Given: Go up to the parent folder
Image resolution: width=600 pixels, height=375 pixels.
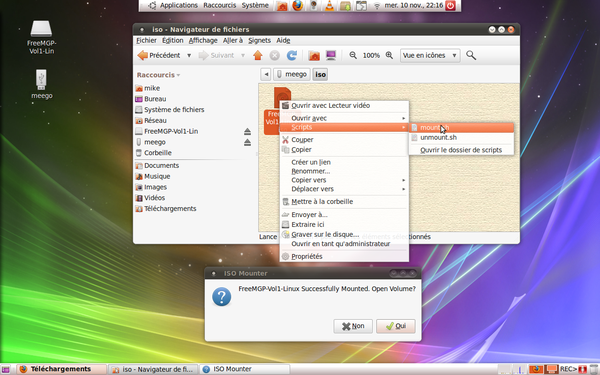Looking at the screenshot, I should [258, 55].
